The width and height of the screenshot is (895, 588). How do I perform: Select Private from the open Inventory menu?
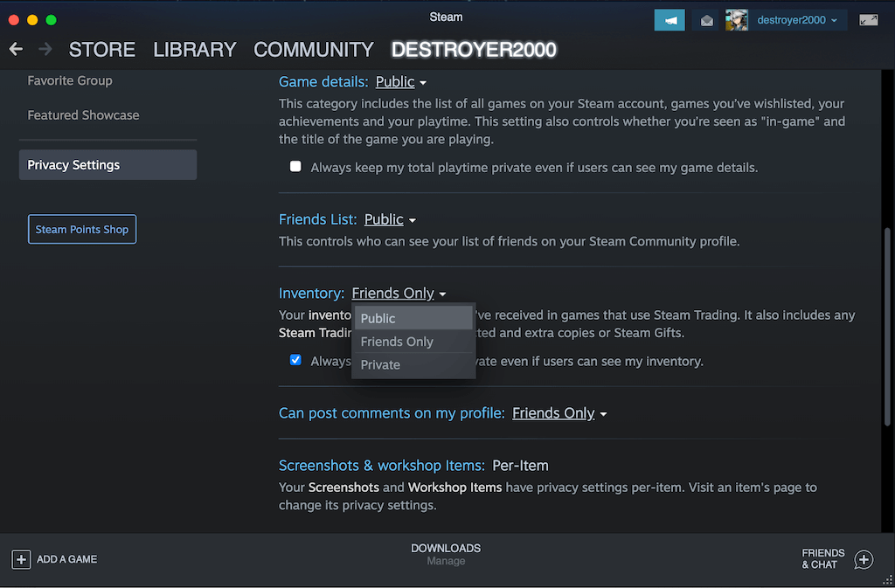379,364
